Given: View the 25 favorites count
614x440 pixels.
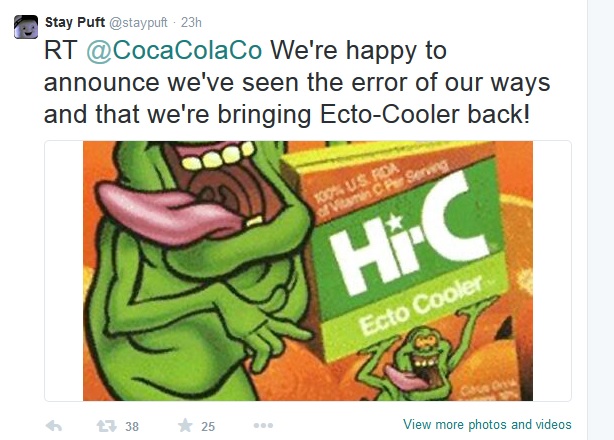Looking at the screenshot, I should click(x=208, y=426).
